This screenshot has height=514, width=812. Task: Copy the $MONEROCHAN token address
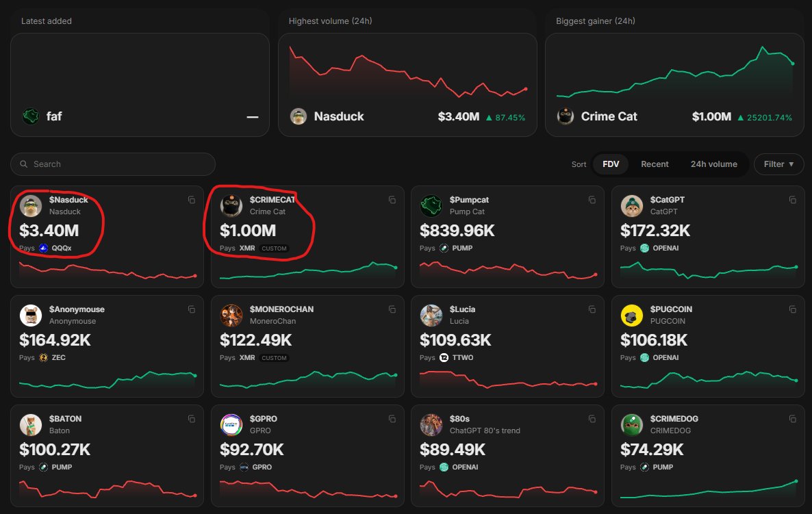coord(392,309)
